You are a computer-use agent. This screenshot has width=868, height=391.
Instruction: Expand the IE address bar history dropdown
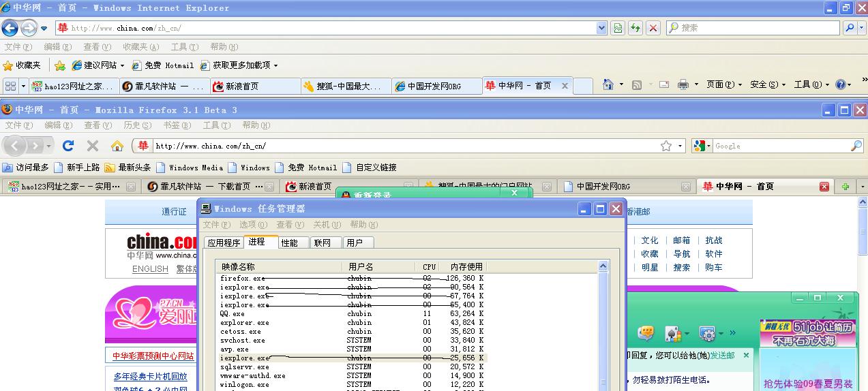click(x=601, y=28)
